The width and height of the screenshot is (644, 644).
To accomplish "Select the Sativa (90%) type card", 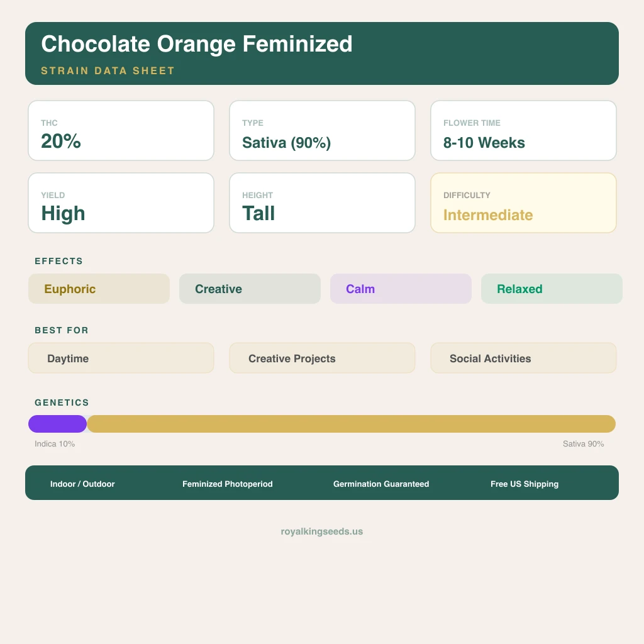I will point(322,131).
